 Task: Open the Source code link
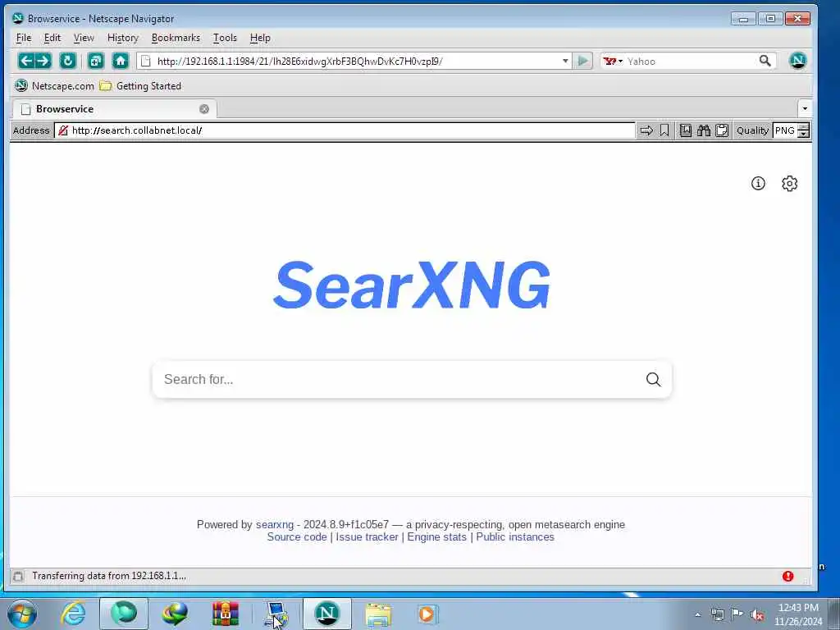point(297,536)
